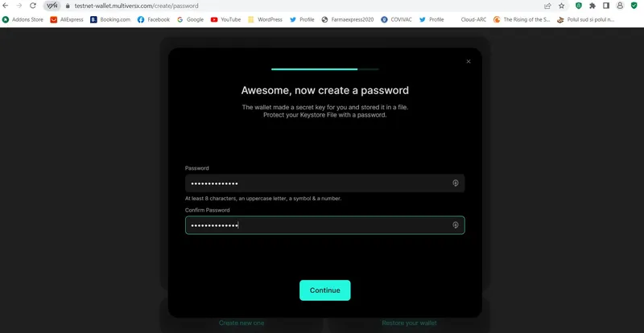Bookmark this page with star icon
The image size is (644, 333).
[x=561, y=6]
